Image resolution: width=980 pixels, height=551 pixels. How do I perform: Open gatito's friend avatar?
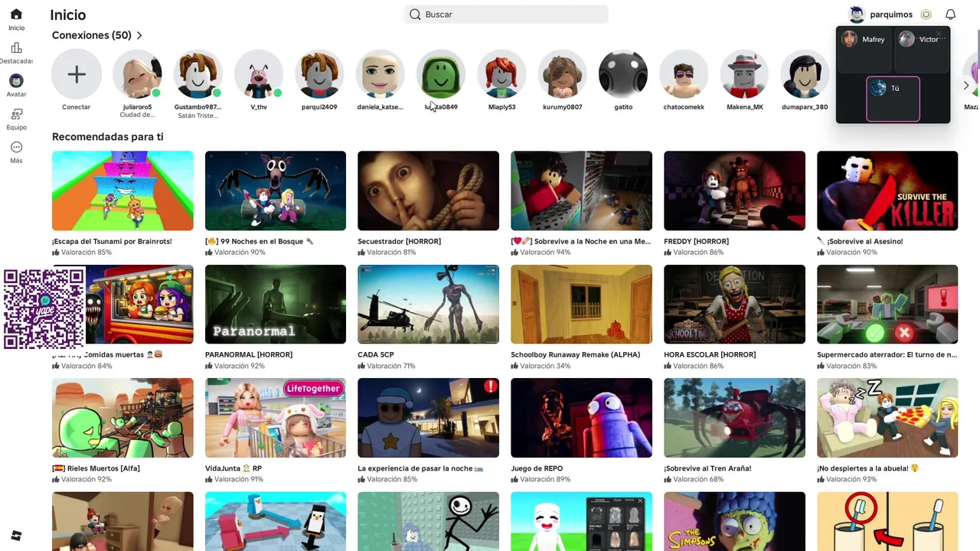coord(623,74)
